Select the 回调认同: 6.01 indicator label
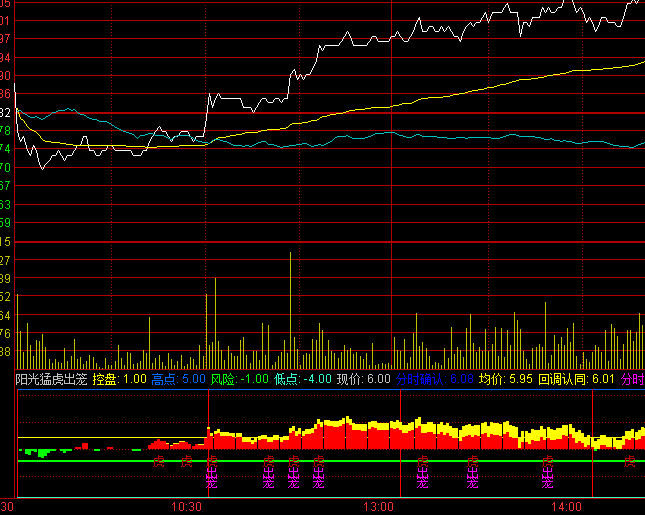 click(576, 379)
